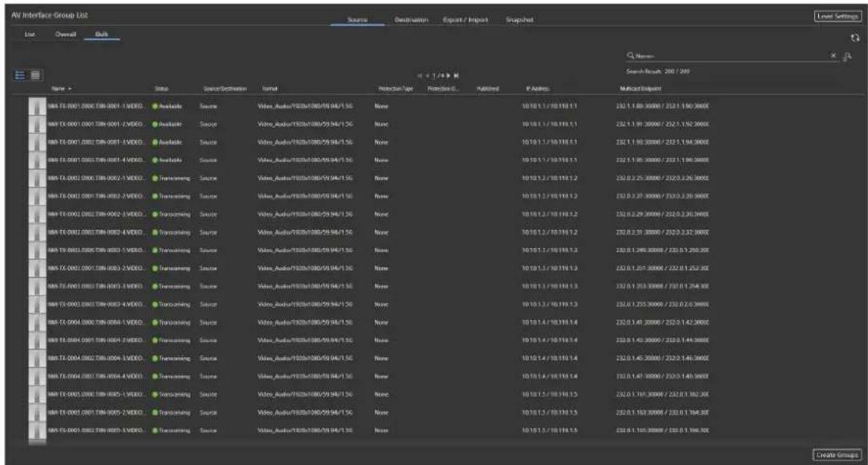This screenshot has height=465, width=868.
Task: Click the name text of row TX-0005.0002
Action: coord(98,430)
